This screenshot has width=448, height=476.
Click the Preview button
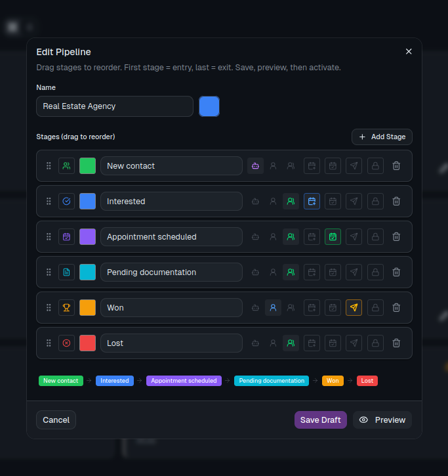[x=382, y=420]
